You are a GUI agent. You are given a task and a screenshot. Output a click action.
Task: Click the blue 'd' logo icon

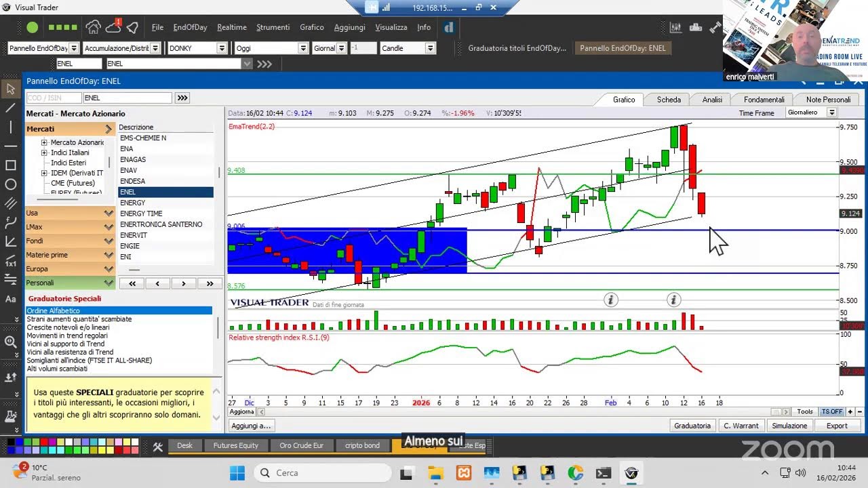coord(448,28)
